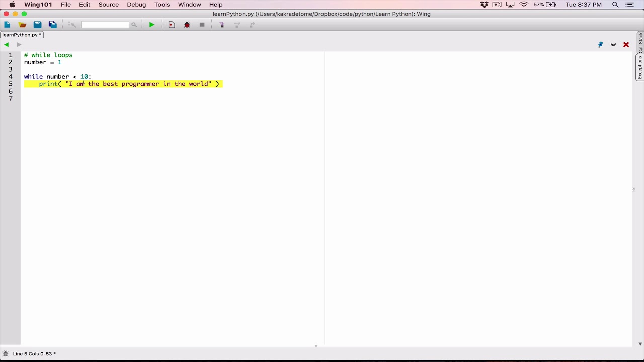
Task: Open Notification Center list icon
Action: point(630,5)
